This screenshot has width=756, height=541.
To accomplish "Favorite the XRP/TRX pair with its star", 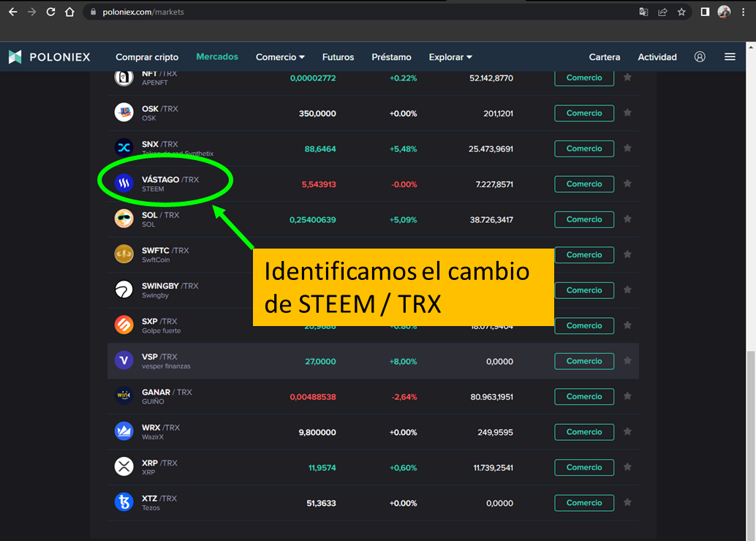I will click(x=627, y=466).
